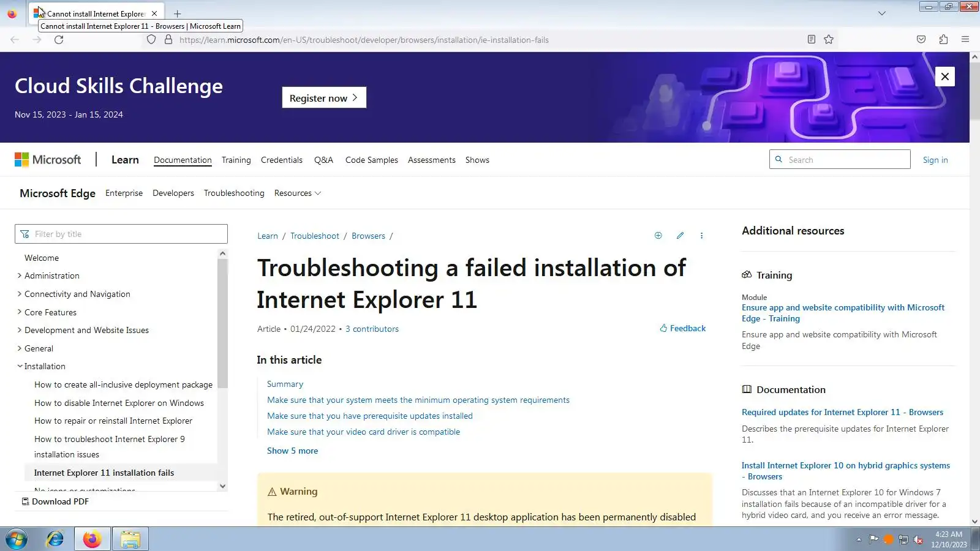Expand Development and Website Issues section
The height and width of the screenshot is (551, 980).
(x=20, y=330)
